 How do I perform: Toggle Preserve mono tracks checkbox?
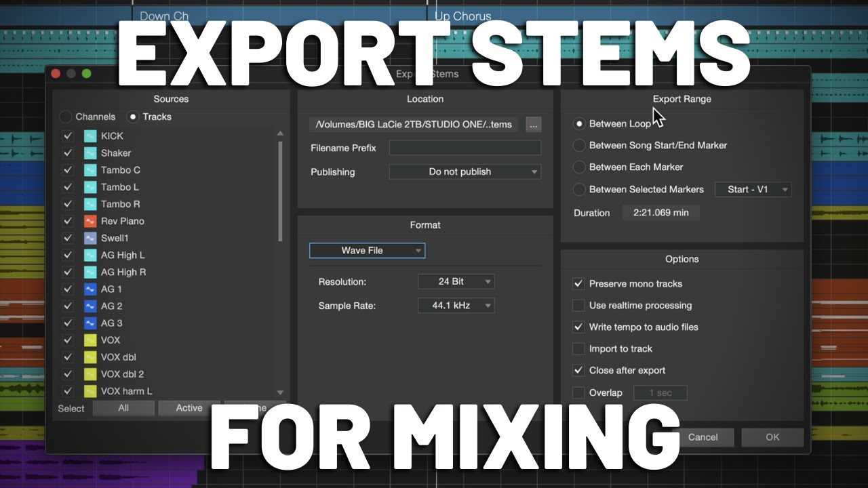tap(578, 284)
